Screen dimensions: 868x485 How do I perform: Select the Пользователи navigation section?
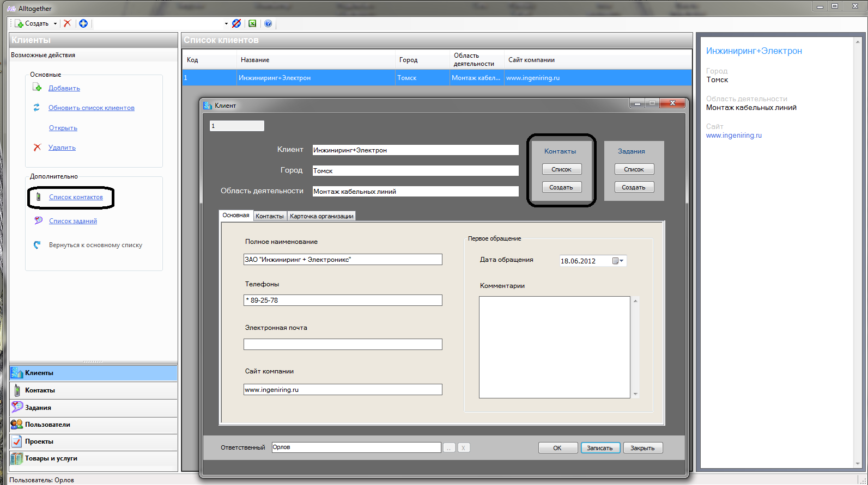(x=93, y=425)
